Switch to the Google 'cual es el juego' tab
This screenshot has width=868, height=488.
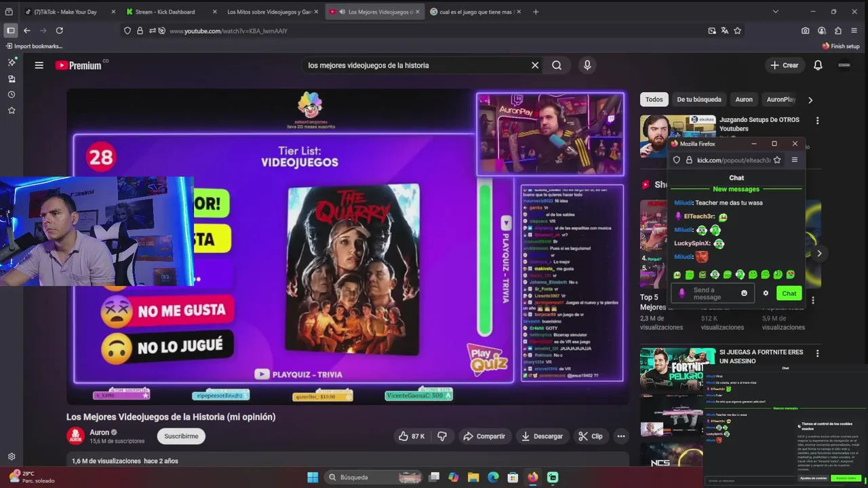coord(476,12)
